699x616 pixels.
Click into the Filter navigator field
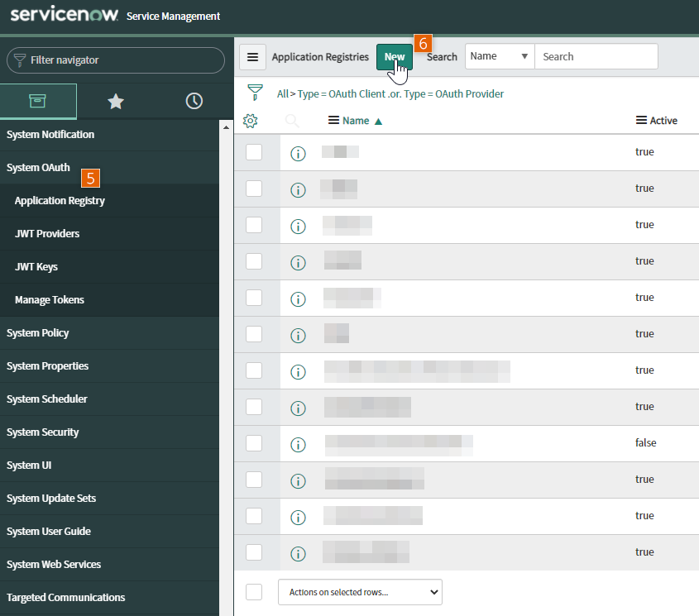[x=116, y=60]
